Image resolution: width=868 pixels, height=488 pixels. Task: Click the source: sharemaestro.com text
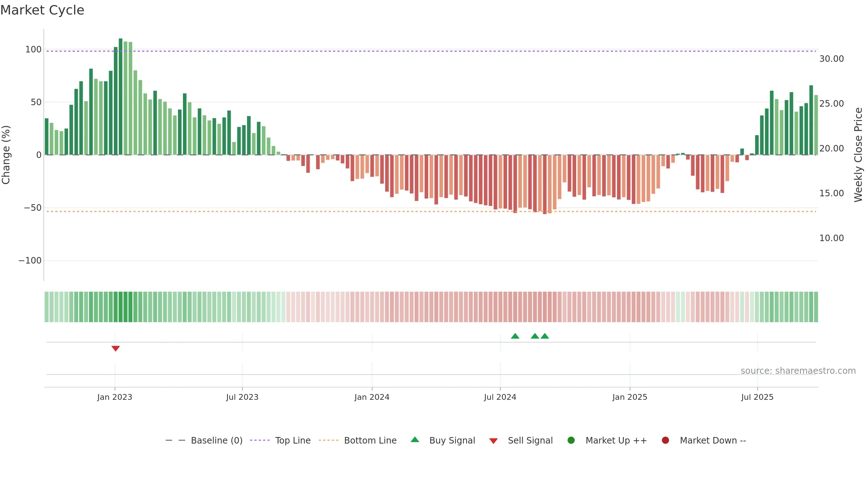[x=798, y=371]
